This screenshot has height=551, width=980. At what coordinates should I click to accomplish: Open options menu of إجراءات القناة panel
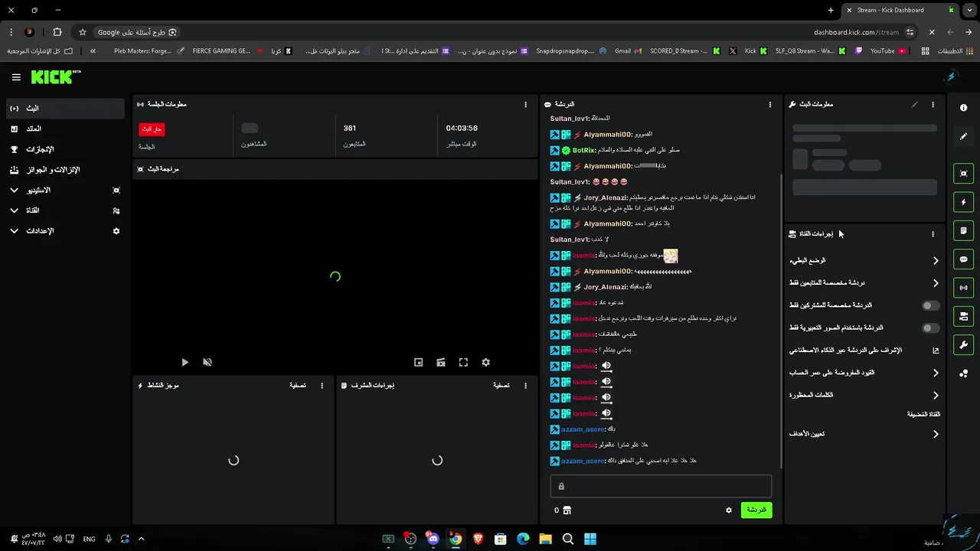click(933, 234)
